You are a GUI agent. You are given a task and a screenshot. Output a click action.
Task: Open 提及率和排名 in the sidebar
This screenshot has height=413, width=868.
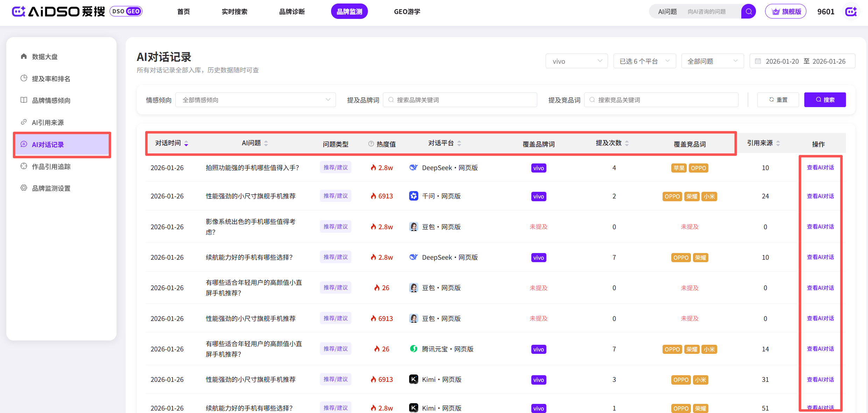[51, 79]
